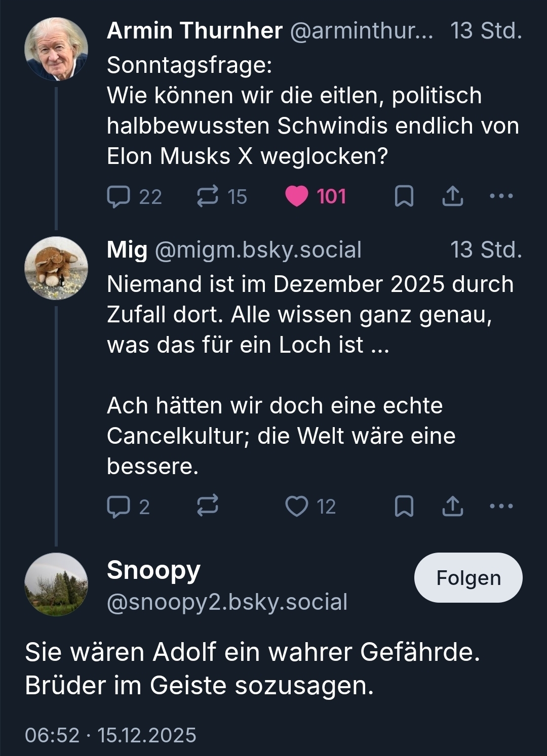Open Mig's avatar image

point(56,268)
